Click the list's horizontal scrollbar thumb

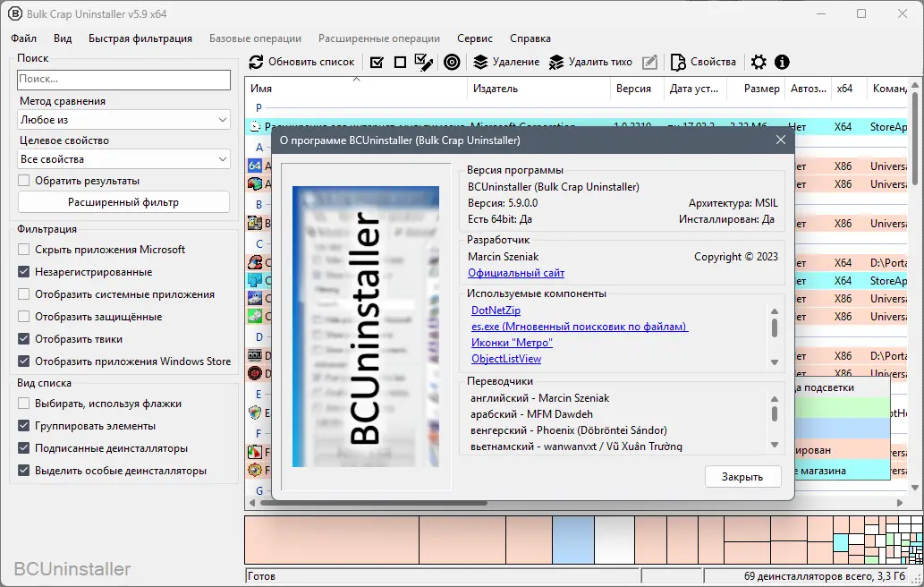tap(374, 503)
